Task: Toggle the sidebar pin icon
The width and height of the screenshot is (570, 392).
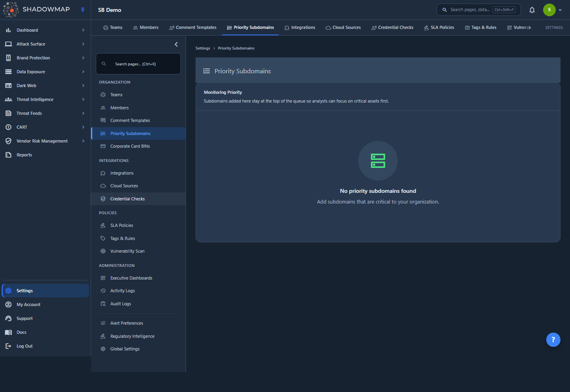Action: pos(83,10)
